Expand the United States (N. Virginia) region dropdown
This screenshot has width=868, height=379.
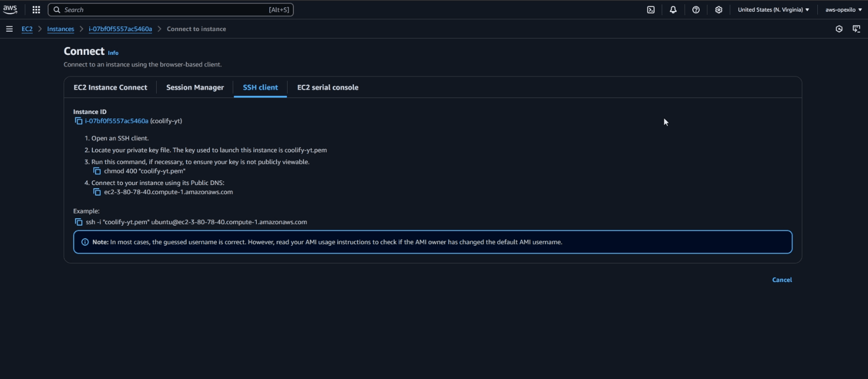click(773, 9)
